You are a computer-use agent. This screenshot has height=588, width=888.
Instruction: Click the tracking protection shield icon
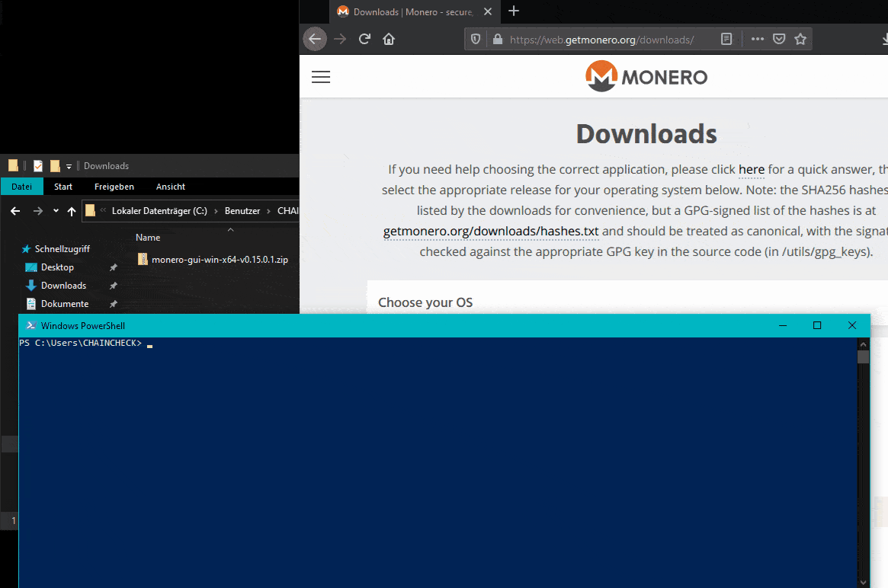tap(476, 39)
